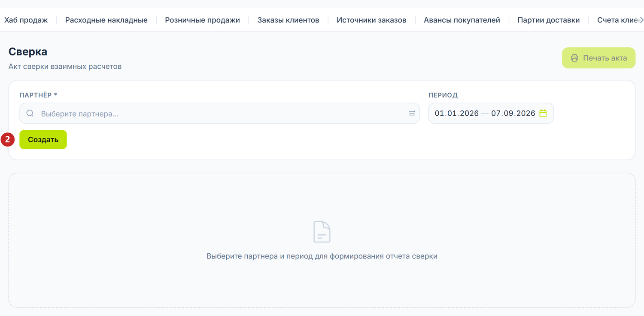The height and width of the screenshot is (316, 644).
Task: Go to Розничные продажи tab
Action: coord(202,20)
